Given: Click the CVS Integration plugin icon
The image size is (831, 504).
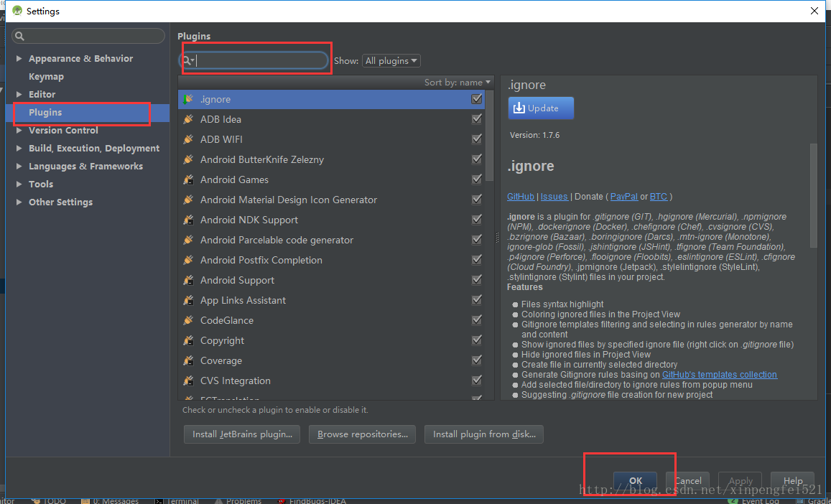Looking at the screenshot, I should [x=188, y=381].
